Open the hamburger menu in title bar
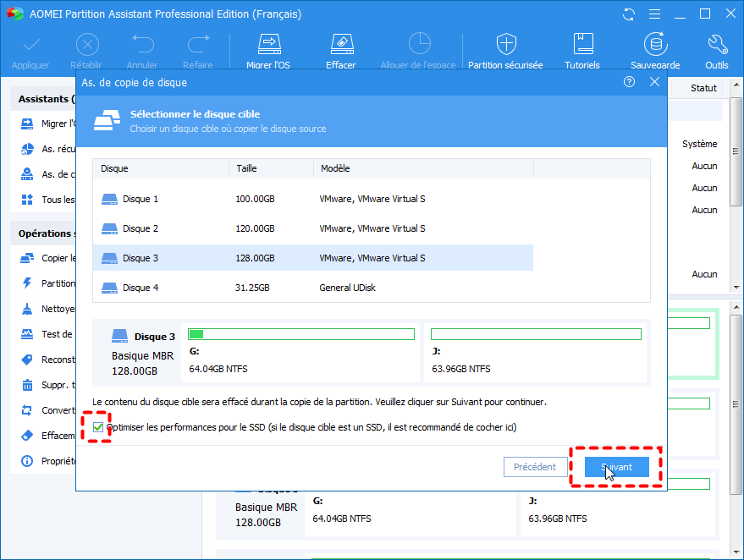The width and height of the screenshot is (744, 560). point(655,14)
